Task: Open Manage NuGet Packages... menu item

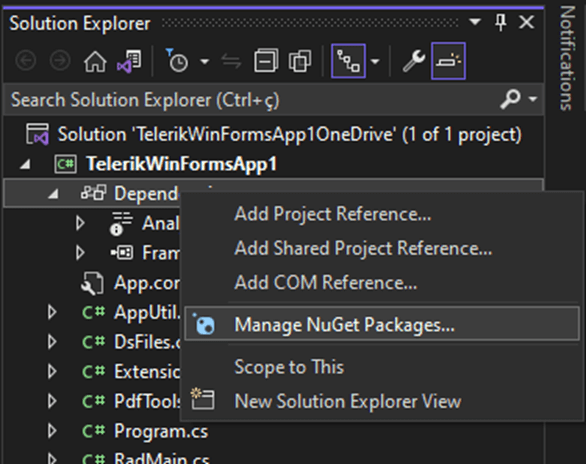Action: [381, 324]
